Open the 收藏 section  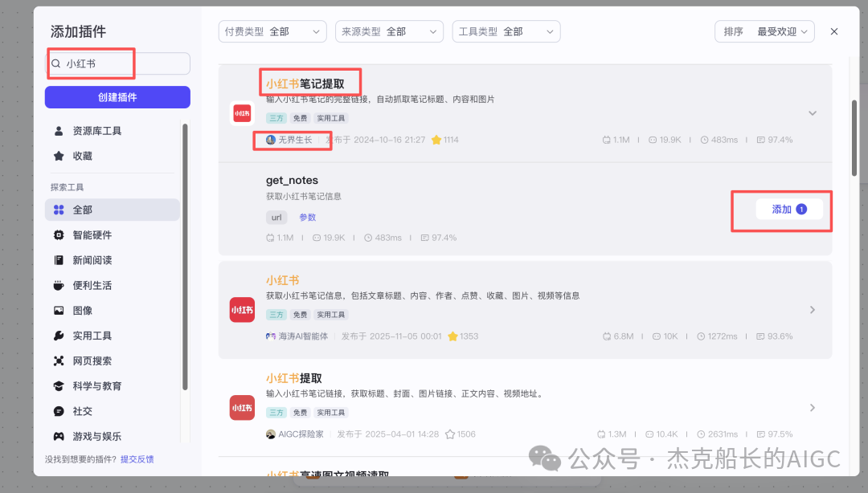[113, 156]
